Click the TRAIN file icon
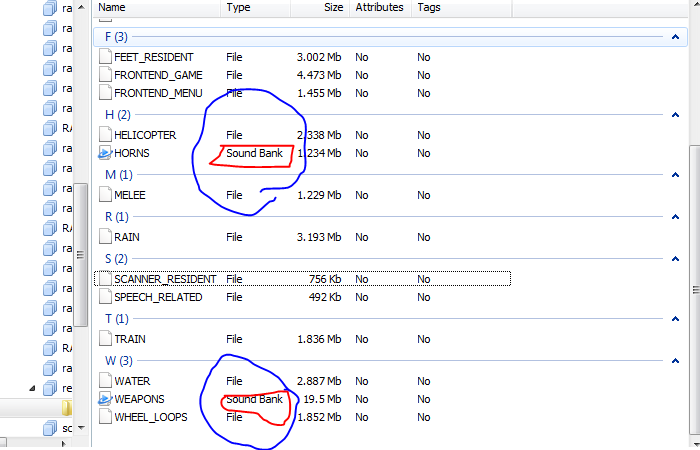700x450 pixels. point(105,339)
